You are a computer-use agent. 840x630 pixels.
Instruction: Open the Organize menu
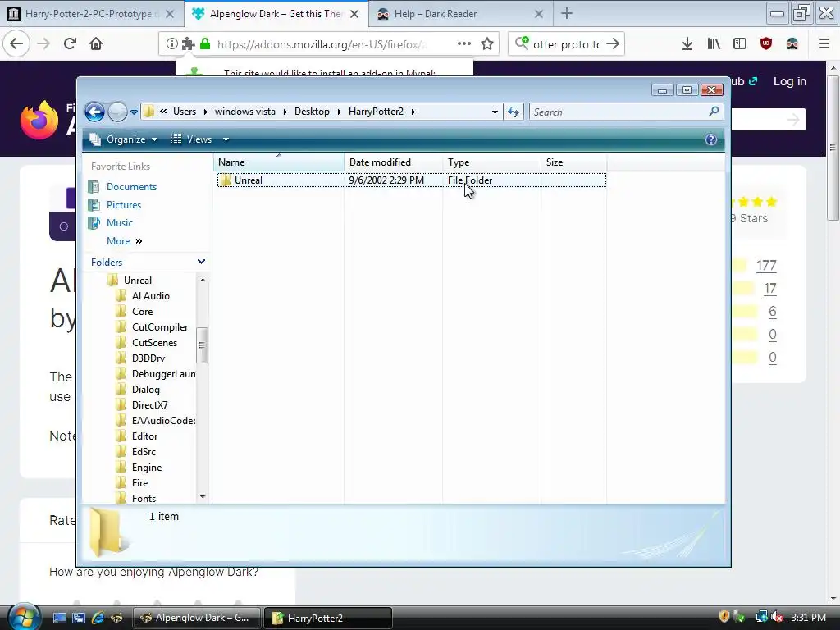pyautogui.click(x=124, y=139)
